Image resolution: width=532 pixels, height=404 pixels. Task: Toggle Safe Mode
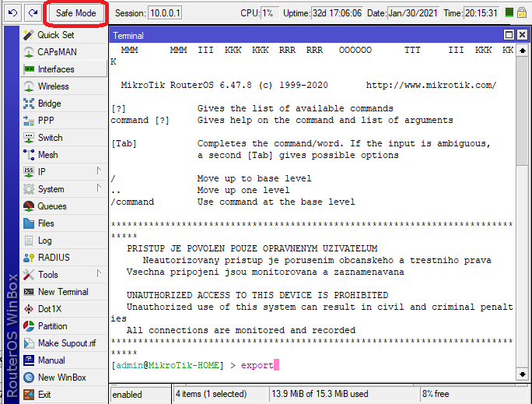pyautogui.click(x=75, y=13)
